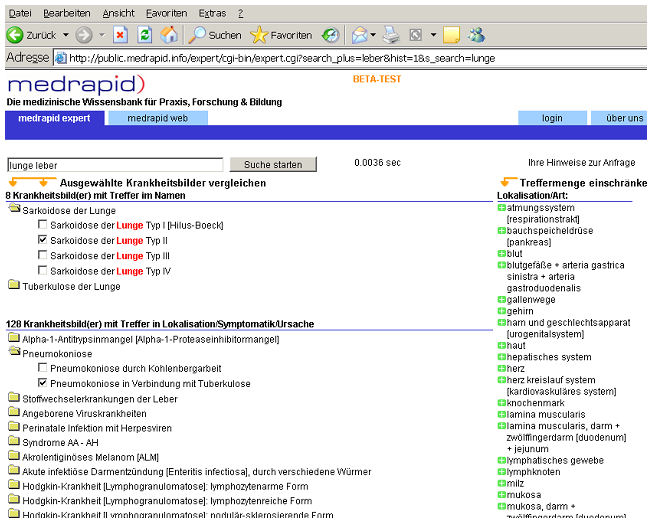The width and height of the screenshot is (652, 524).
Task: Expand Stoffwechselerkrankungen der Leber folder
Action: (14, 397)
